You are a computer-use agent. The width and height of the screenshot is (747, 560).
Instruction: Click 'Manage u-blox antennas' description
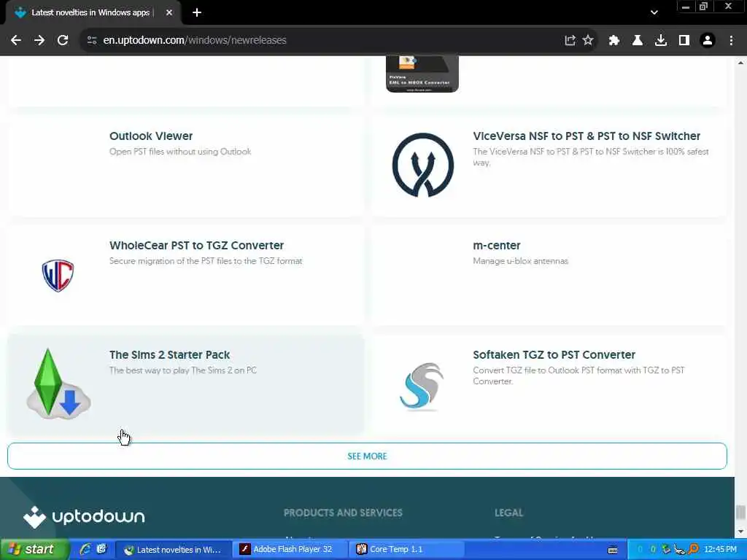click(x=520, y=262)
